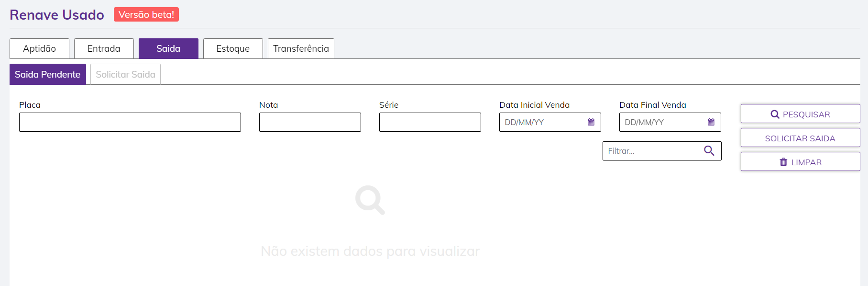
Task: Switch to the Aptidão tab
Action: pyautogui.click(x=39, y=48)
